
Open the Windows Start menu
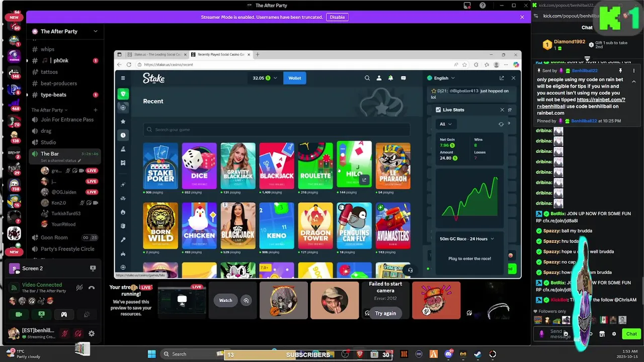pos(151,354)
